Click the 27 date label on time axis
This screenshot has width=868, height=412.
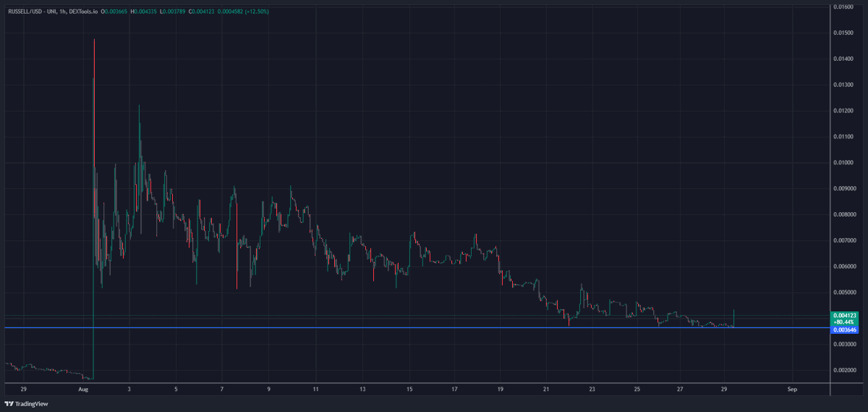point(681,389)
